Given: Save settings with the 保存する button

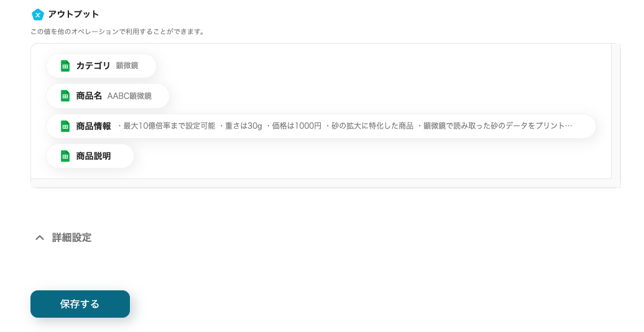Looking at the screenshot, I should (x=80, y=304).
